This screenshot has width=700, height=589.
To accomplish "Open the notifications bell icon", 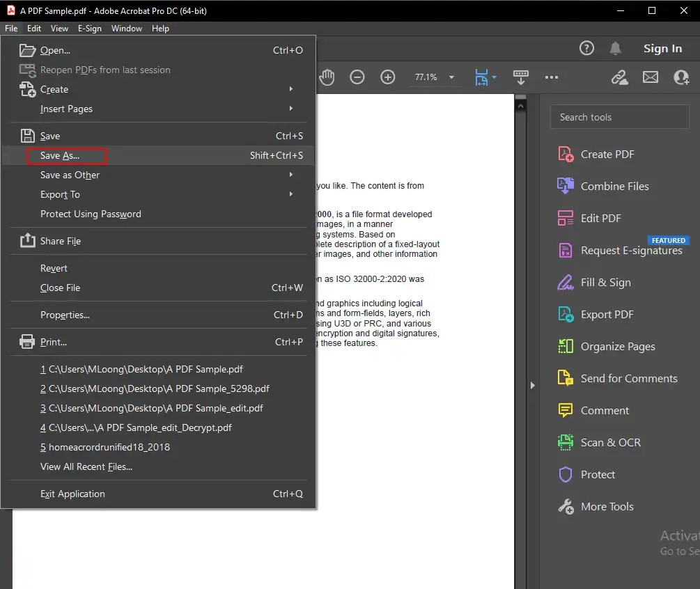I will tap(615, 48).
